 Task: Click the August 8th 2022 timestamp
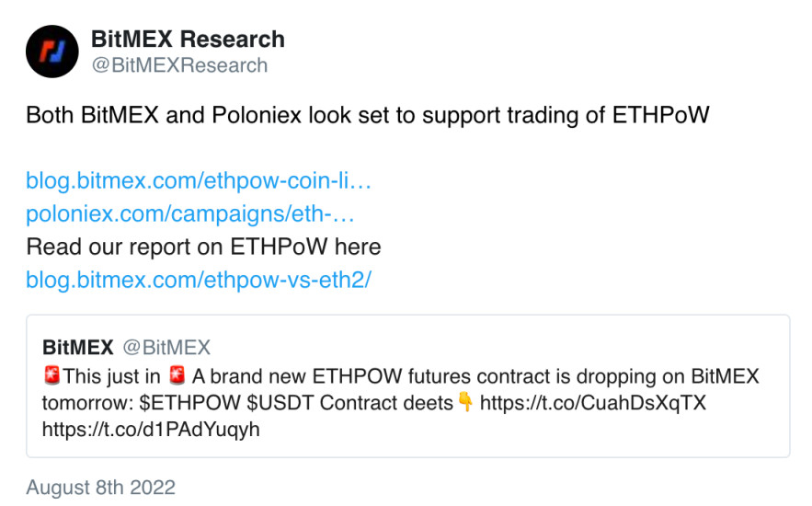[100, 487]
